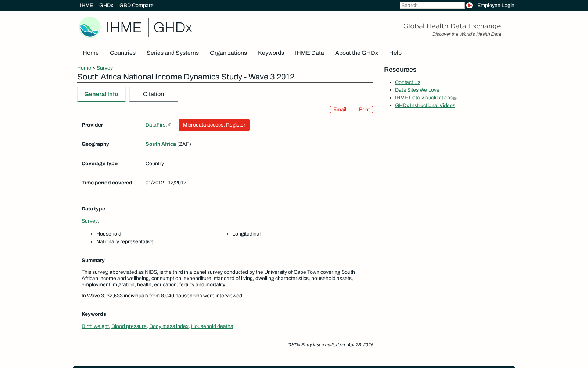Viewport: 588px width, 368px height.
Task: Click the page title South Africa National Income Dynamics Study
Action: 186,77
